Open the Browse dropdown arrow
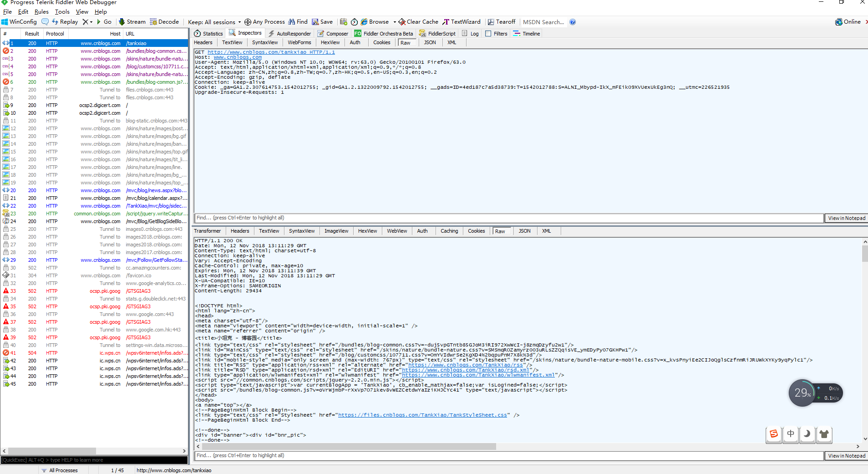The image size is (868, 474). tap(395, 22)
